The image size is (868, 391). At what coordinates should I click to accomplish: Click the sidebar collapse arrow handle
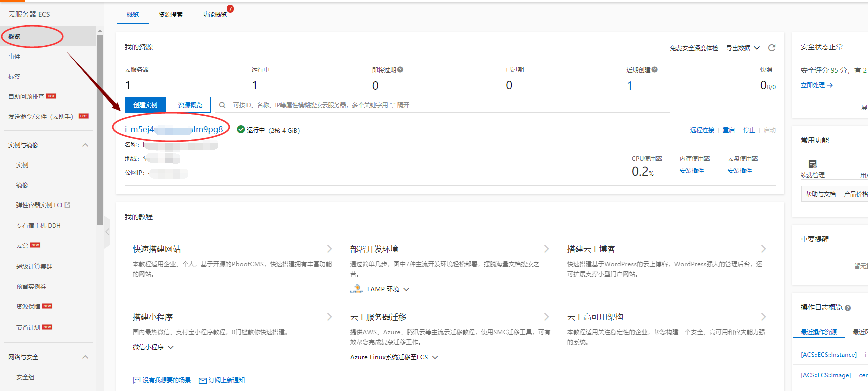pyautogui.click(x=107, y=232)
